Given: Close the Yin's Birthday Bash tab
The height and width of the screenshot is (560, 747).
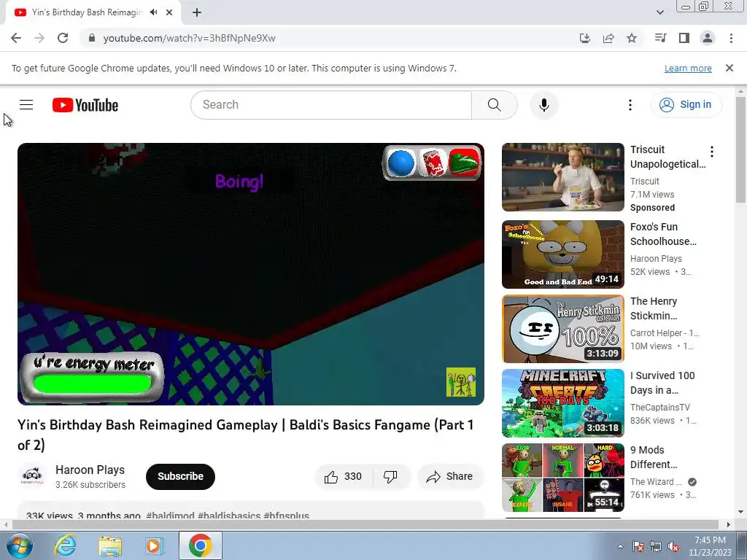Looking at the screenshot, I should 169,12.
